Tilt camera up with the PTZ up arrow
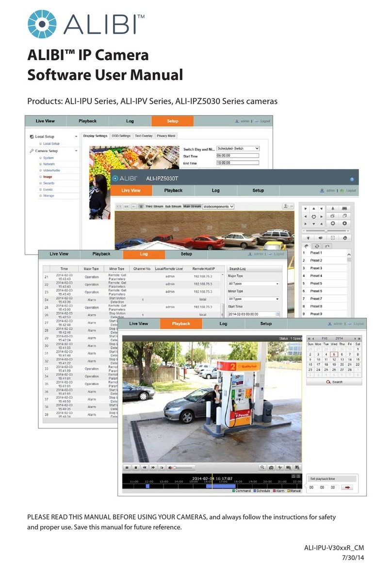This screenshot has height=570, width=392. coord(313,209)
